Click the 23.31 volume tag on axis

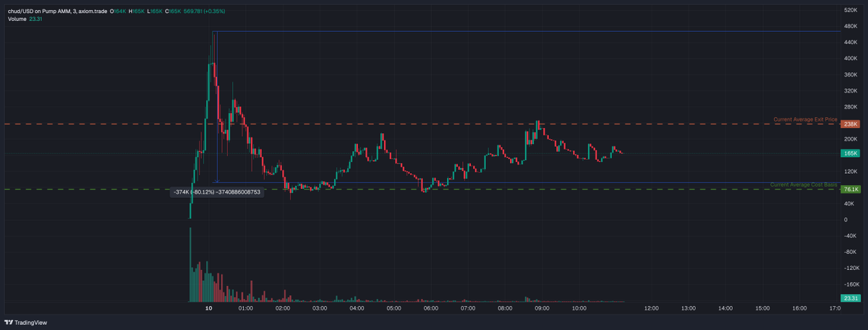tap(850, 298)
